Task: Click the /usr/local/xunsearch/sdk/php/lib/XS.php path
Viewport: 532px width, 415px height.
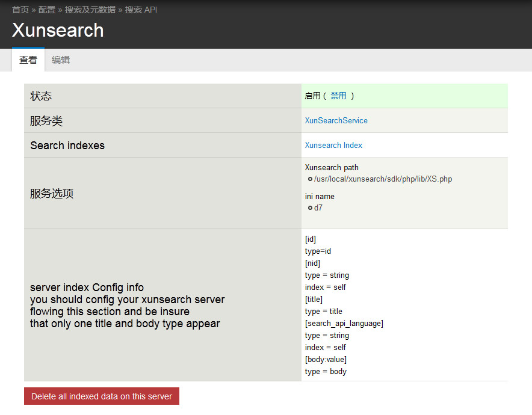Action: coord(383,179)
